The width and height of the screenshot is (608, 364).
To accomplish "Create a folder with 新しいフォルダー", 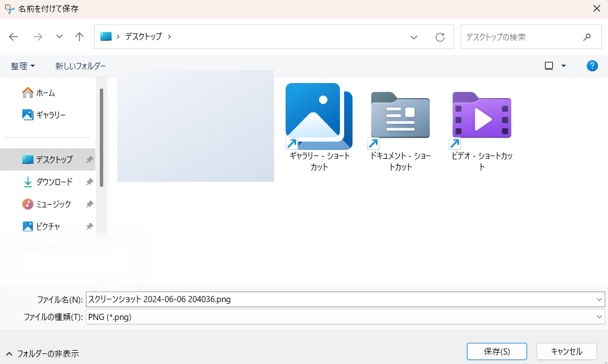I will click(x=79, y=66).
